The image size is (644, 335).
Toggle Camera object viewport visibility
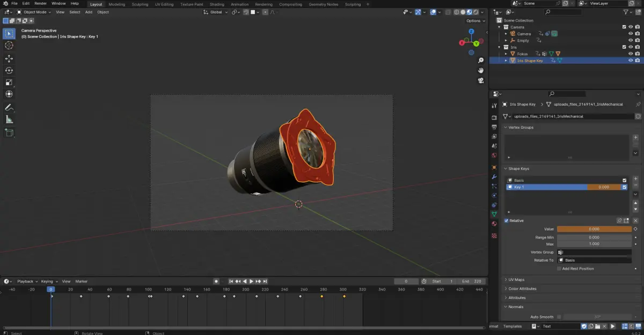631,34
